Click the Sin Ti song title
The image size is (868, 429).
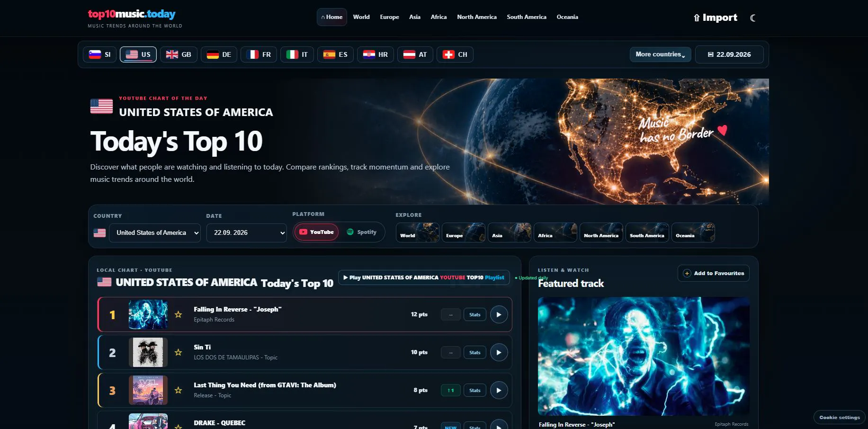pyautogui.click(x=202, y=347)
